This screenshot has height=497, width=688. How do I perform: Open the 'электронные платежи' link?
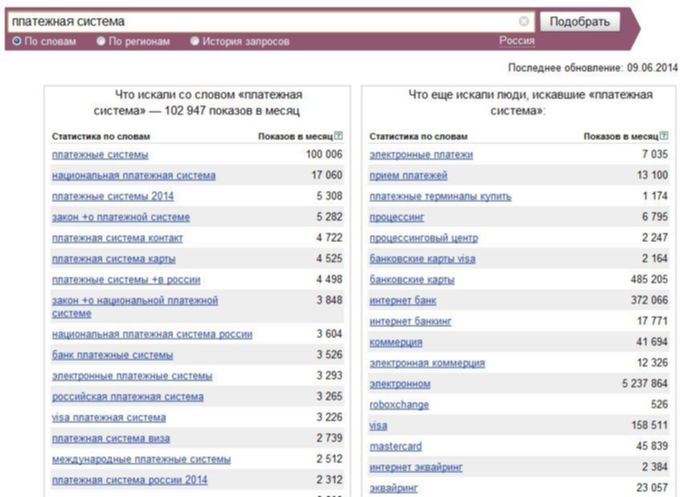point(421,155)
